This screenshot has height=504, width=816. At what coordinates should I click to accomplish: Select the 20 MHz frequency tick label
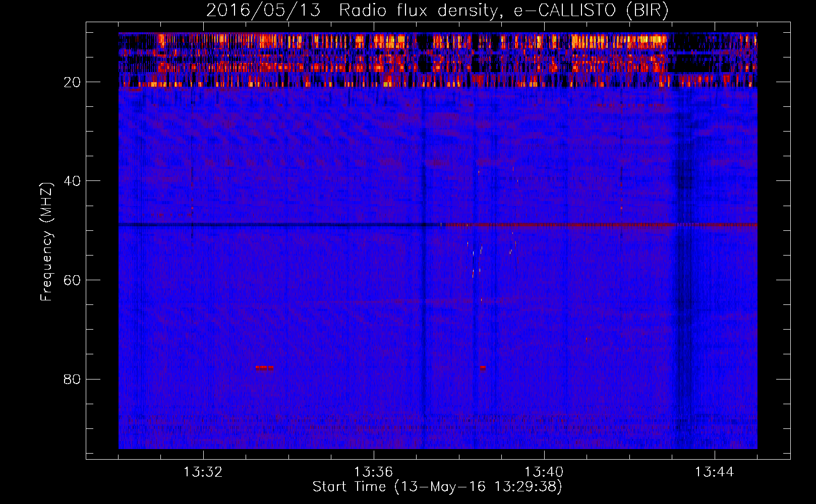tap(72, 82)
